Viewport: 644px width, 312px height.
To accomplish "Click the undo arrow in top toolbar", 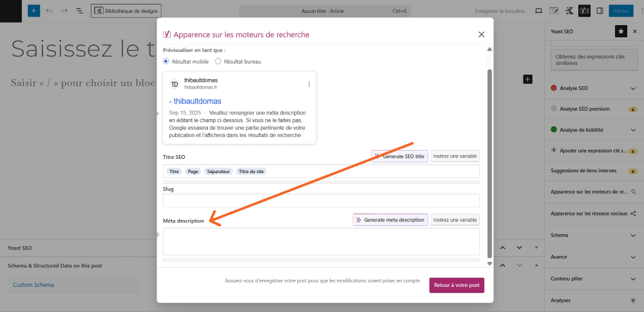I will click(50, 11).
